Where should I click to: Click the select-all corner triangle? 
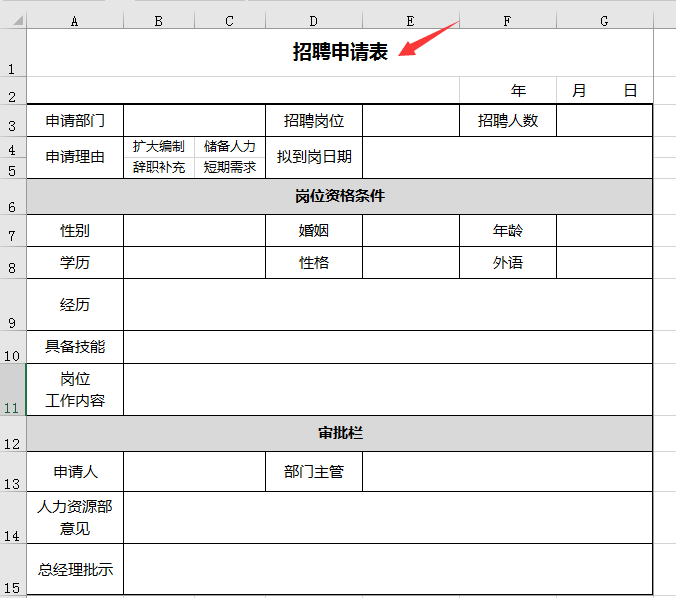(x=18, y=21)
